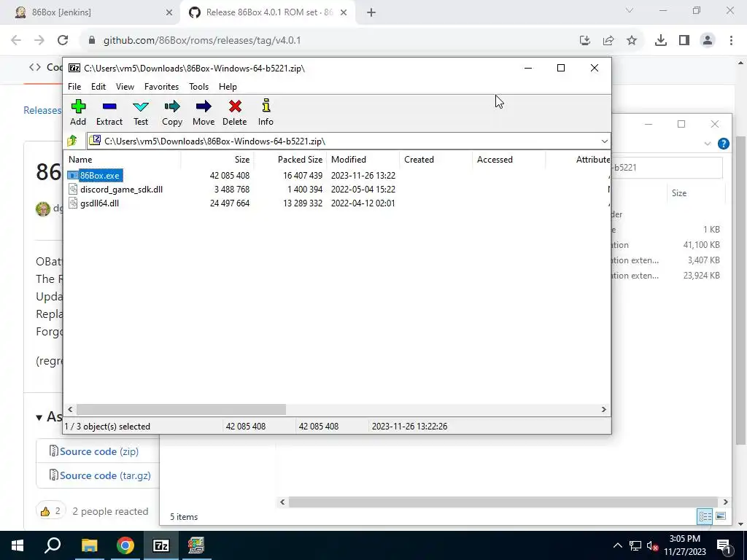Open the Favorites menu
Image resolution: width=747 pixels, height=560 pixels.
pyautogui.click(x=161, y=87)
